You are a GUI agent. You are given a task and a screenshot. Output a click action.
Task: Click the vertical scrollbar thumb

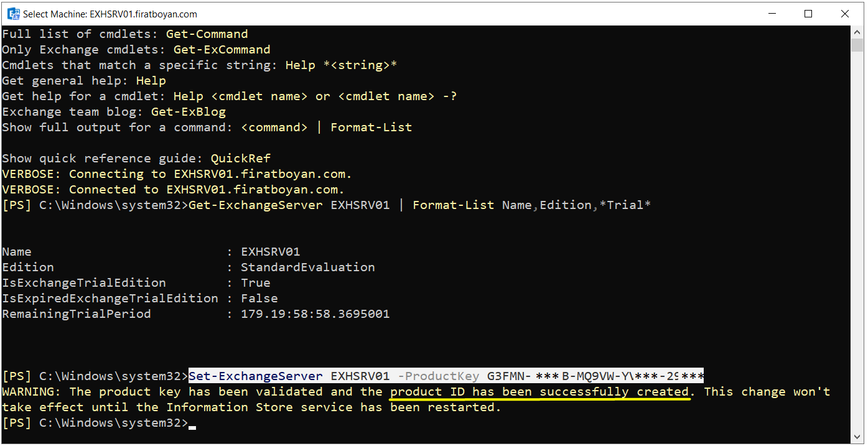coord(857,45)
